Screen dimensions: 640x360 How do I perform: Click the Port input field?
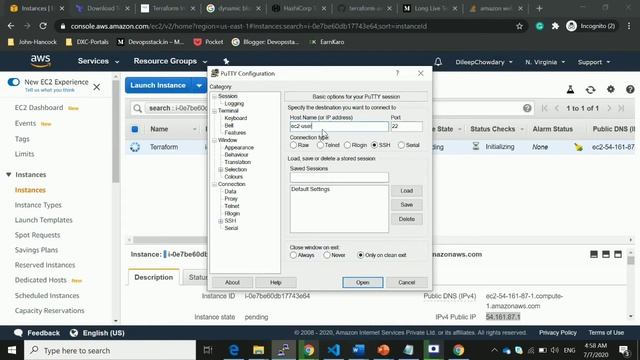coord(406,127)
